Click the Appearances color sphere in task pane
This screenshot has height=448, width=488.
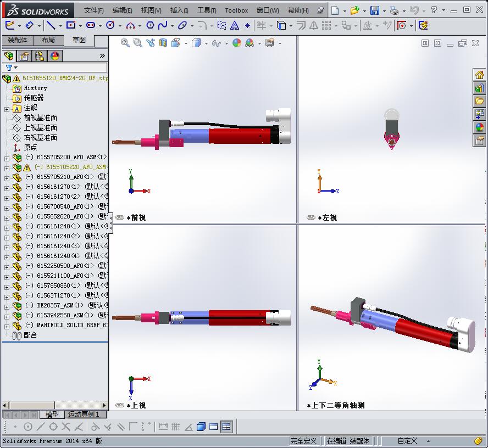479,127
